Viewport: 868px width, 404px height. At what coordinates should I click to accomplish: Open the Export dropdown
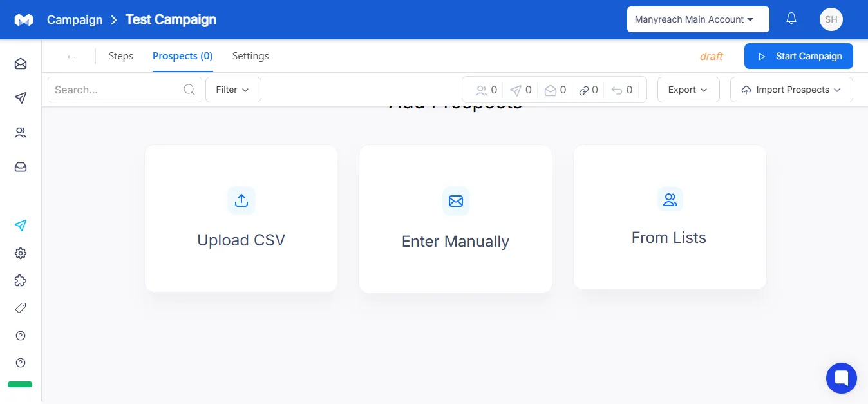coord(688,90)
